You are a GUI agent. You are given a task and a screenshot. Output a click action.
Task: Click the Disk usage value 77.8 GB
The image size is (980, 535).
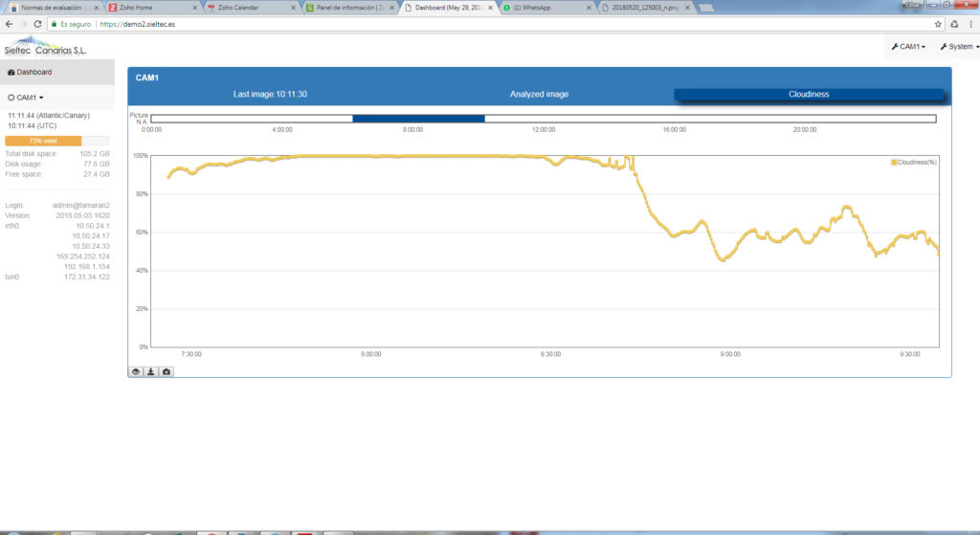[x=97, y=164]
